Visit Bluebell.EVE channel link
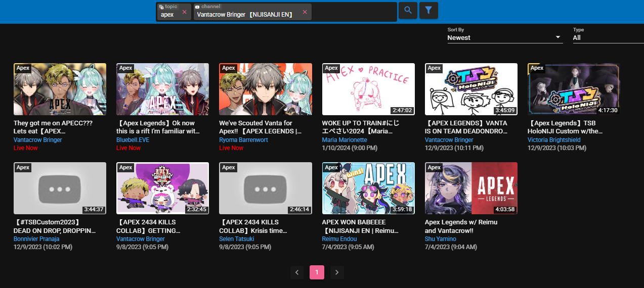This screenshot has height=288, width=644. [133, 140]
